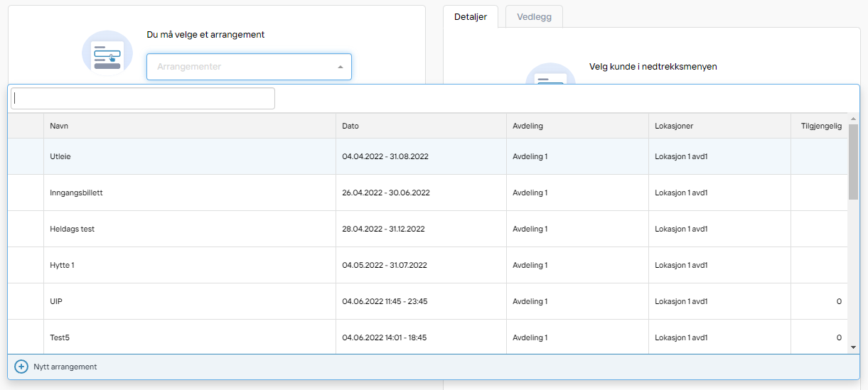
Task: Select the Detaljer tab
Action: tap(471, 17)
